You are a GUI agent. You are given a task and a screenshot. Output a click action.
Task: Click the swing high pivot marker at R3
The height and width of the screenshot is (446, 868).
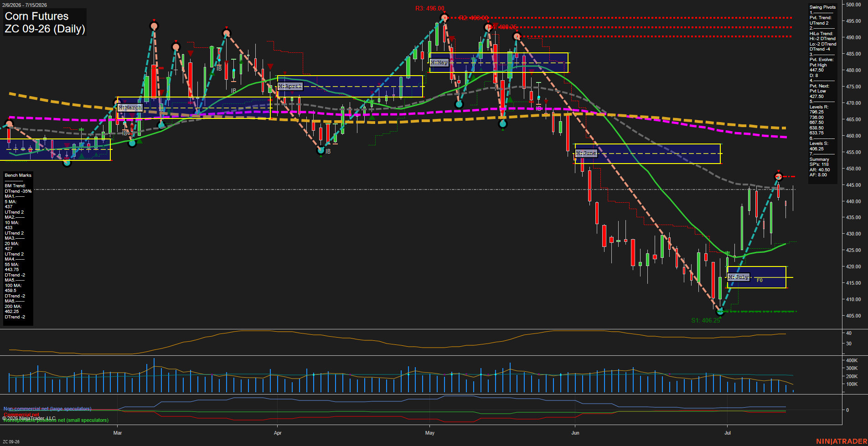[444, 18]
